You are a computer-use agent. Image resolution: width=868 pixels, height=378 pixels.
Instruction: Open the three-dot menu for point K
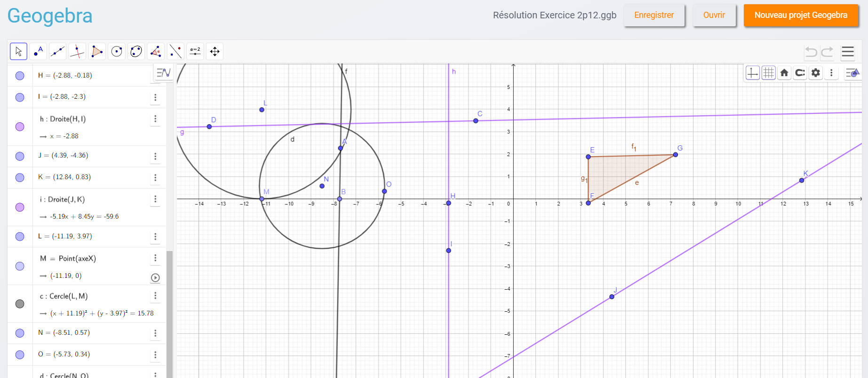[155, 178]
